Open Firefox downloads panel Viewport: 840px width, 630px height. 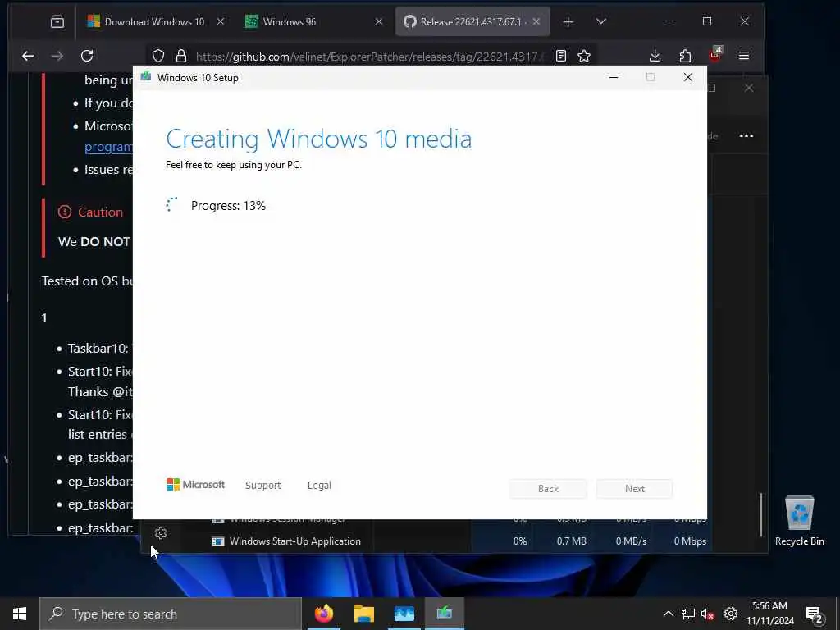click(655, 56)
